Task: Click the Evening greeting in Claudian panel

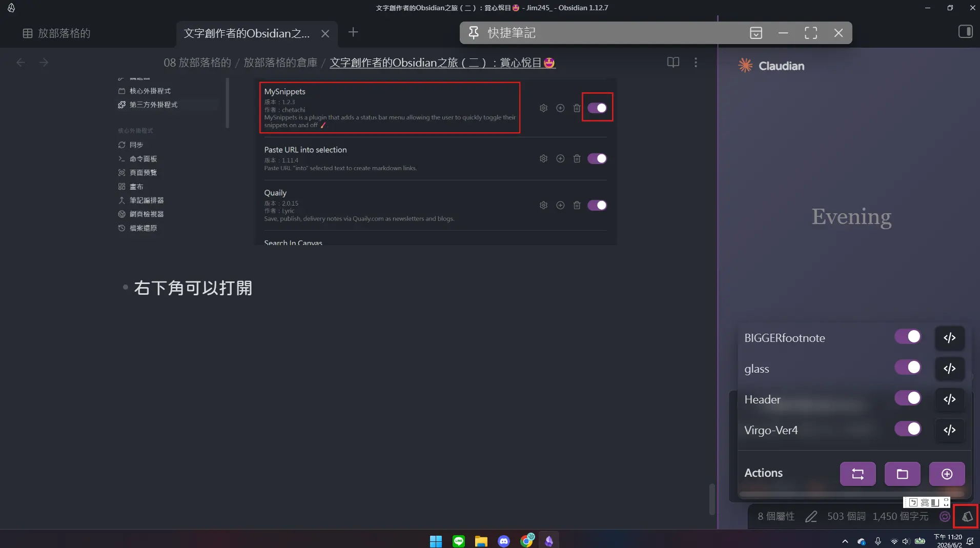Action: tap(851, 217)
